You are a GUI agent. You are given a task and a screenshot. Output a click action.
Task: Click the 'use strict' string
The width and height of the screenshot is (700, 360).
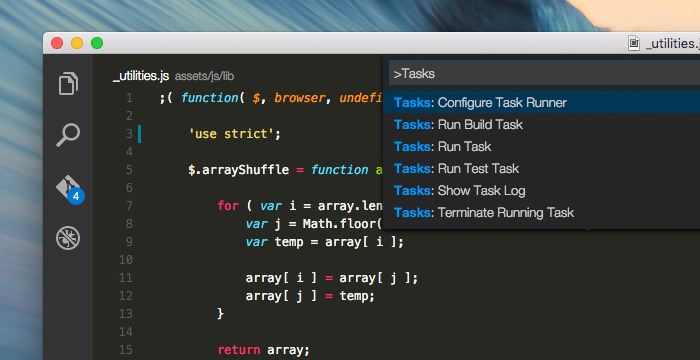pyautogui.click(x=231, y=134)
